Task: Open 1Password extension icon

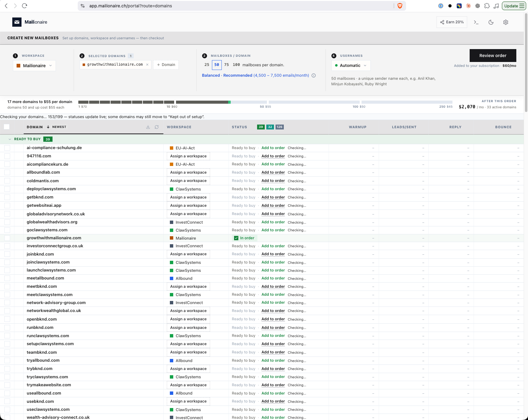Action: pos(441,6)
